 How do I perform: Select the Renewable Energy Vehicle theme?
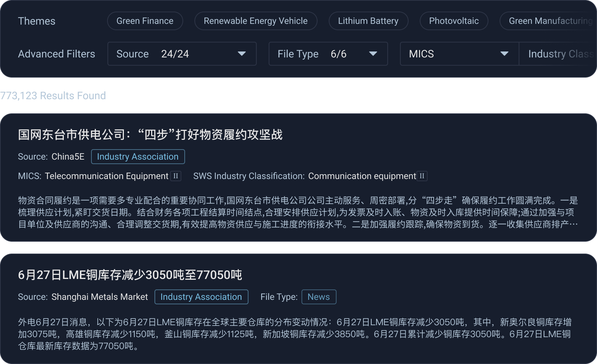(x=256, y=21)
